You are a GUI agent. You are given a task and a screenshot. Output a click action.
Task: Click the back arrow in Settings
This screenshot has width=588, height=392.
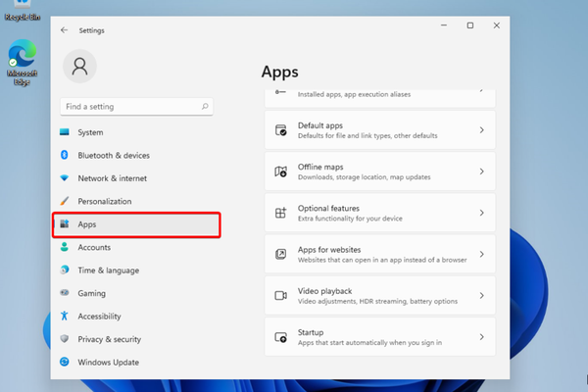click(65, 30)
